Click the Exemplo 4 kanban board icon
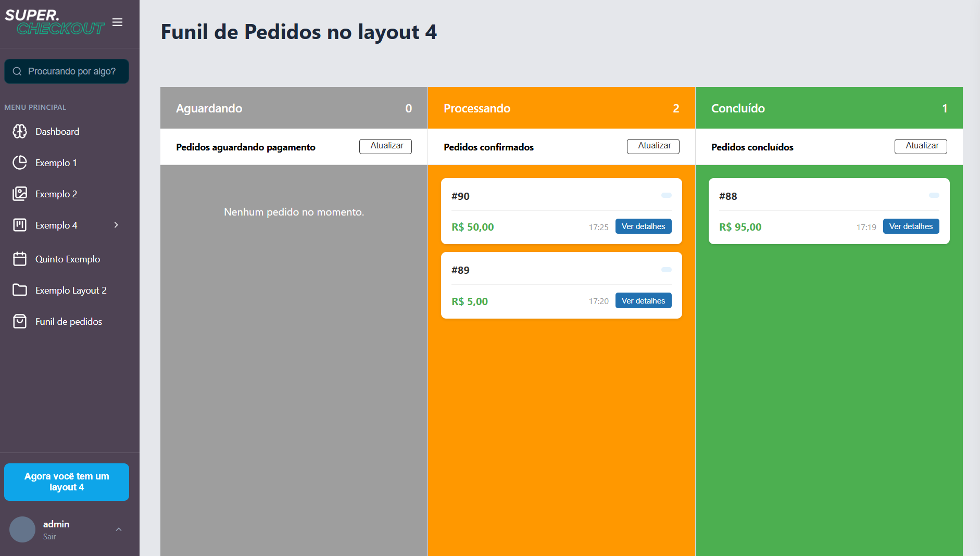 coord(20,225)
